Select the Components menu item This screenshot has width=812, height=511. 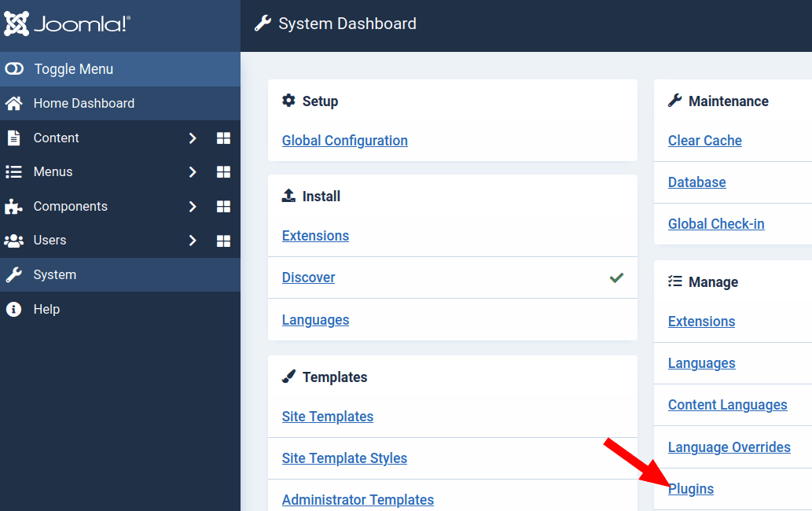[70, 206]
